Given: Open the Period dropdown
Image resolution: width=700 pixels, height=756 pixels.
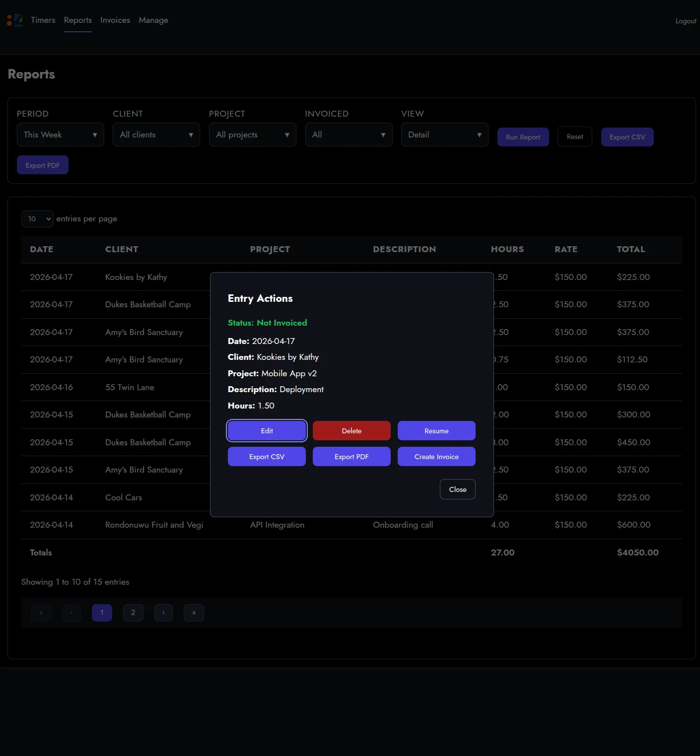Looking at the screenshot, I should [60, 135].
